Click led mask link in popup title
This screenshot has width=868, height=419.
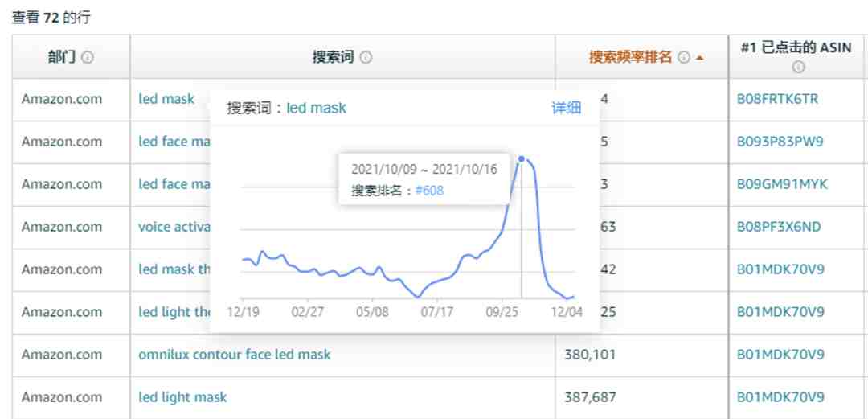click(316, 108)
